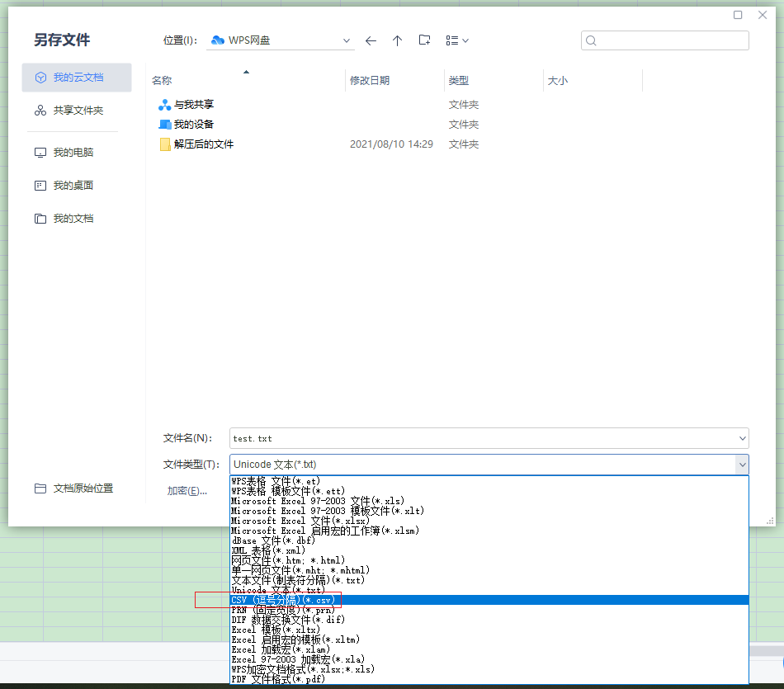
Task: Choose XML 表格(*.xml) type
Action: [489, 550]
